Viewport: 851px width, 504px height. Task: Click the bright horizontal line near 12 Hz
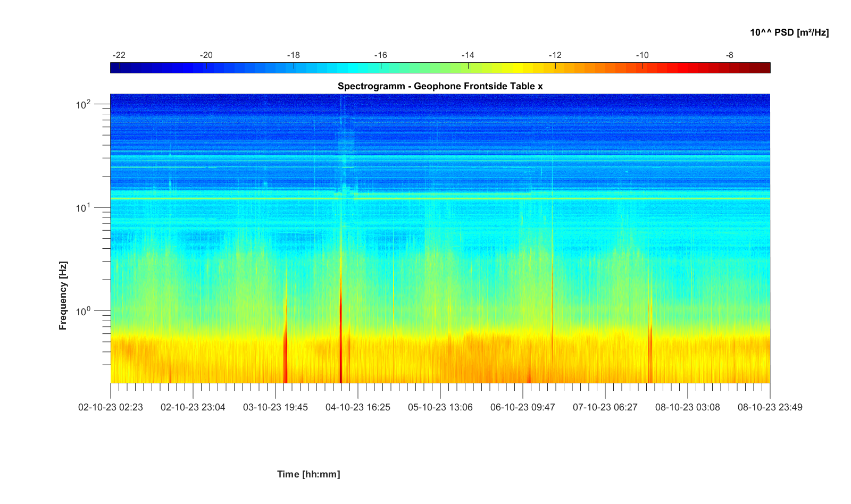click(440, 199)
